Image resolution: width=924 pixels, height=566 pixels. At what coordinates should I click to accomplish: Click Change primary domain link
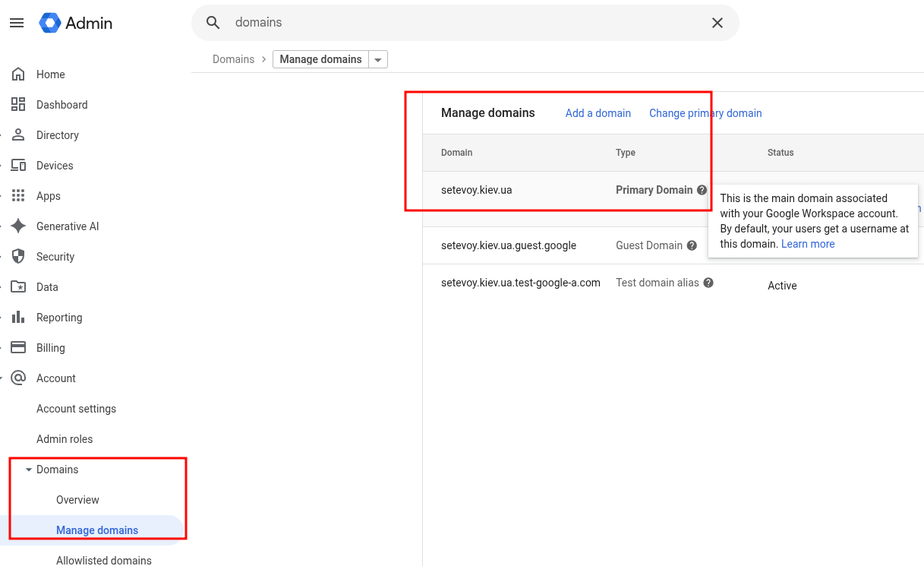705,113
